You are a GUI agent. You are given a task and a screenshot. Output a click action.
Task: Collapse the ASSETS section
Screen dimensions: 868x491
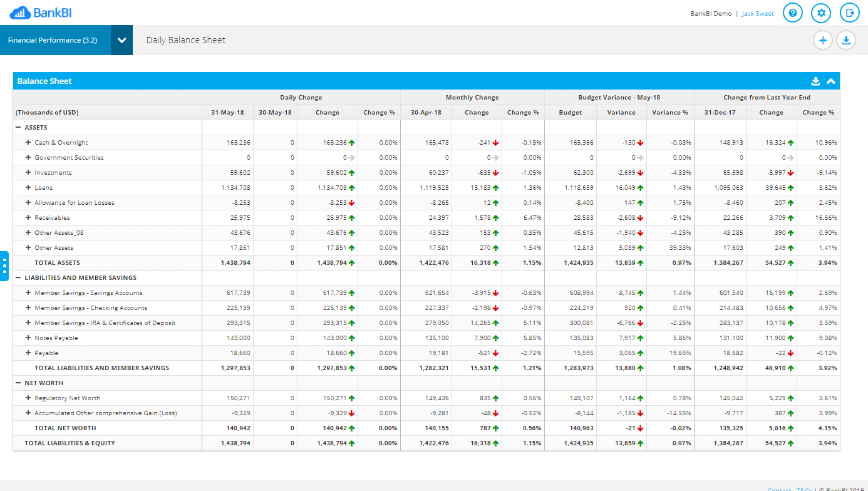[x=19, y=127]
